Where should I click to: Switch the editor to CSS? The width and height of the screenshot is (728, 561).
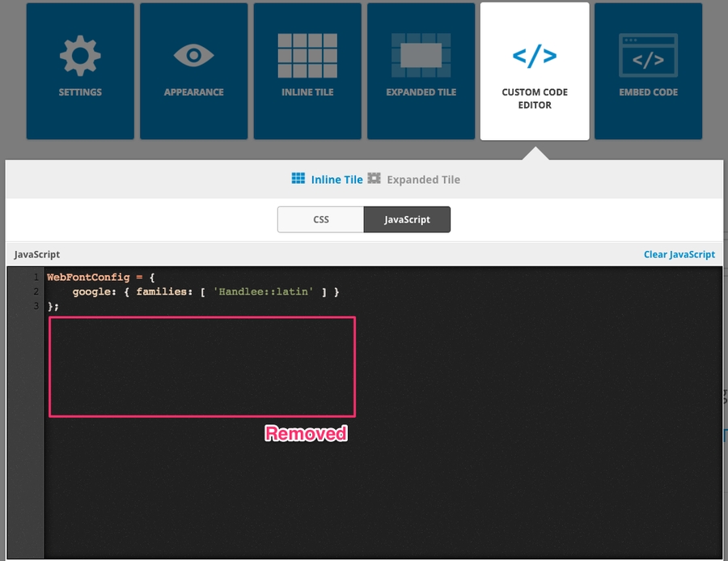[x=320, y=219]
